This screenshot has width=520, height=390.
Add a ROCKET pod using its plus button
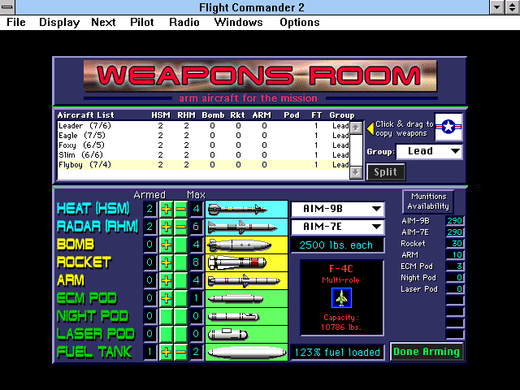point(166,263)
